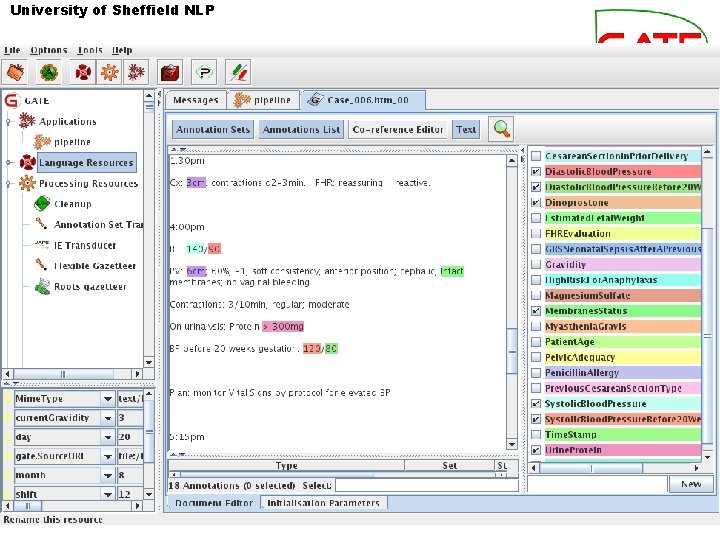This screenshot has width=720, height=540.
Task: Collapse the Processing Resources tree node
Action: 8,183
